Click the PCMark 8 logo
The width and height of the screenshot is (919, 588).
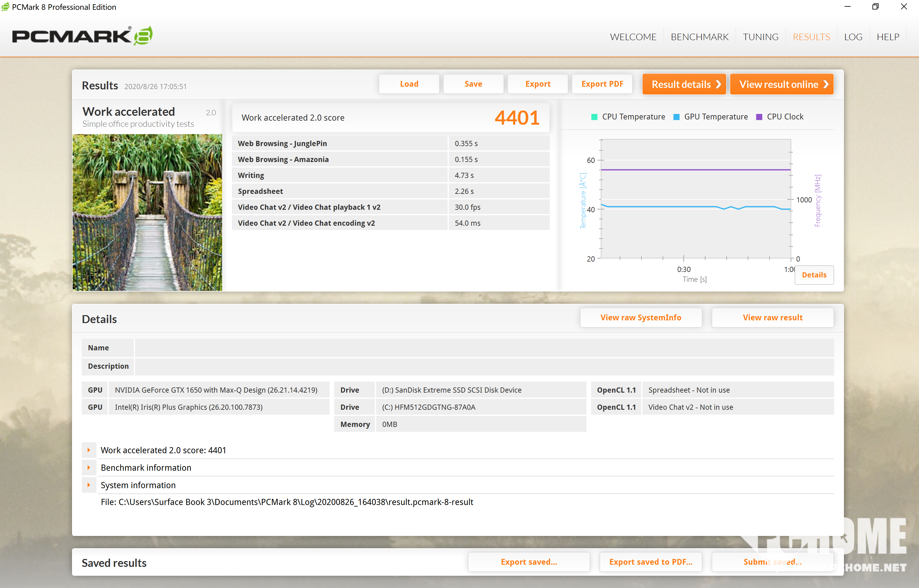pyautogui.click(x=82, y=36)
